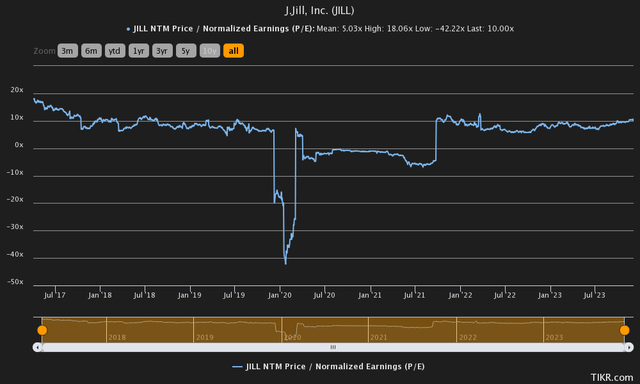Choose the 3yr zoom range

pos(162,51)
